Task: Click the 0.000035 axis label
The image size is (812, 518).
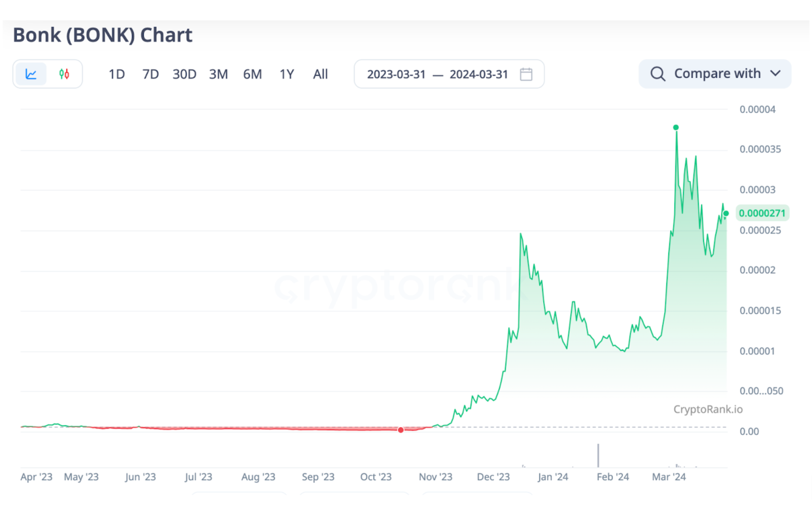Action: click(x=760, y=149)
